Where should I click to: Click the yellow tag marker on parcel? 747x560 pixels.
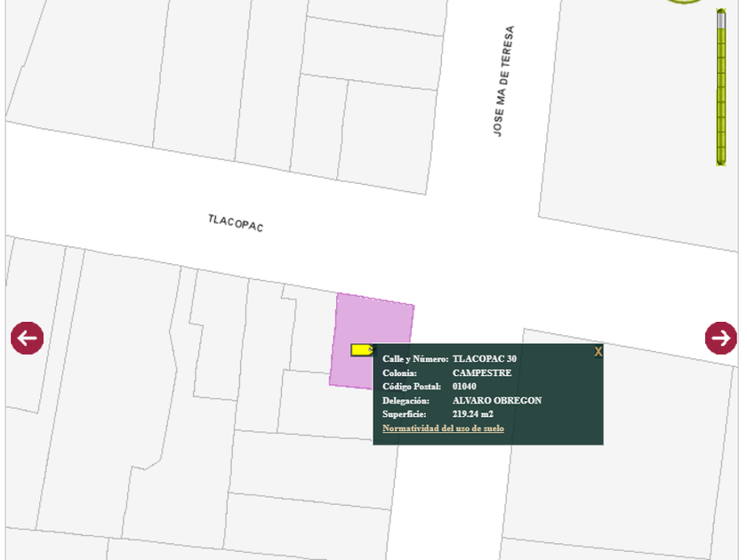tap(363, 350)
